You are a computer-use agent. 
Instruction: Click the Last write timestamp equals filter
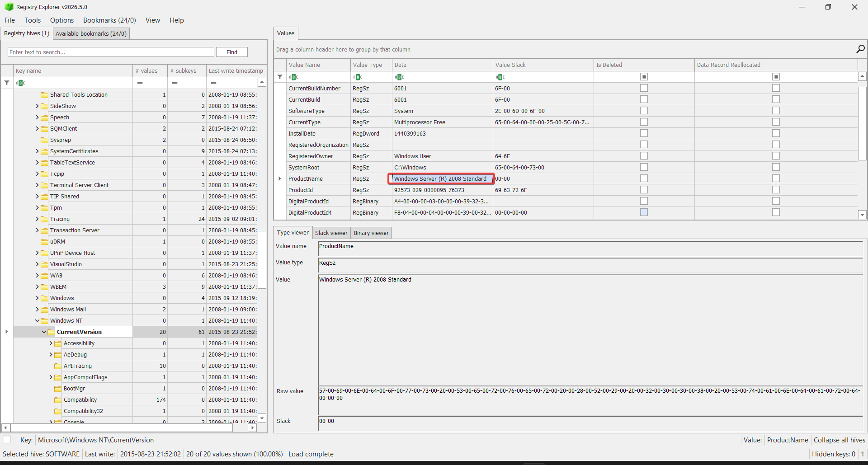coord(214,83)
